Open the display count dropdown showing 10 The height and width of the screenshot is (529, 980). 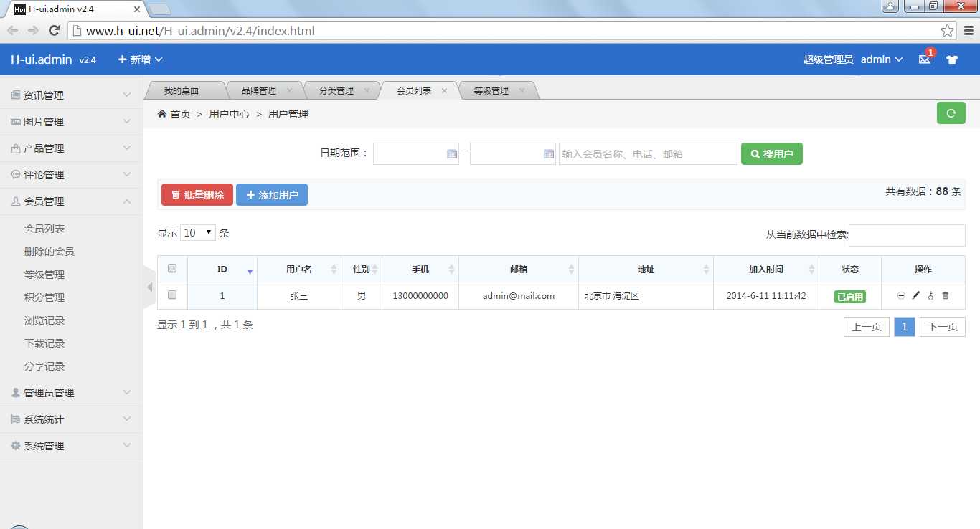tap(198, 233)
